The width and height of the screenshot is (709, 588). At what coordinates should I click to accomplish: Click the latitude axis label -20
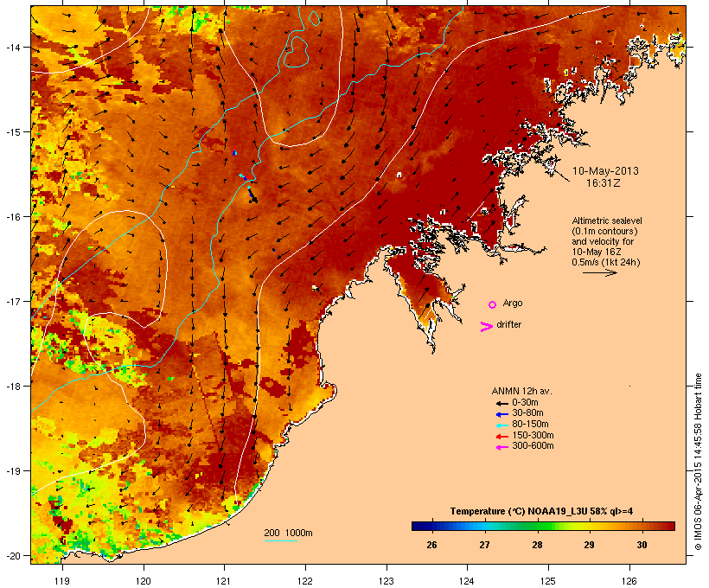click(12, 555)
